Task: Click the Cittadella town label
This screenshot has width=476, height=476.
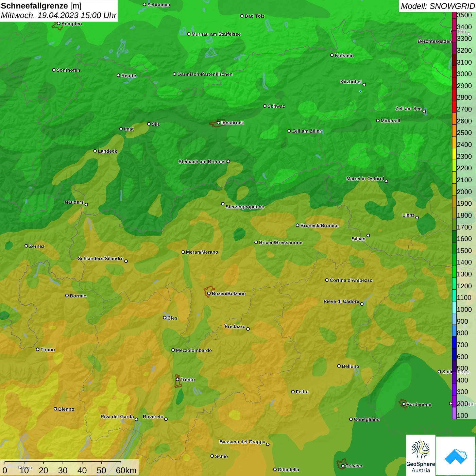Action: (288, 470)
